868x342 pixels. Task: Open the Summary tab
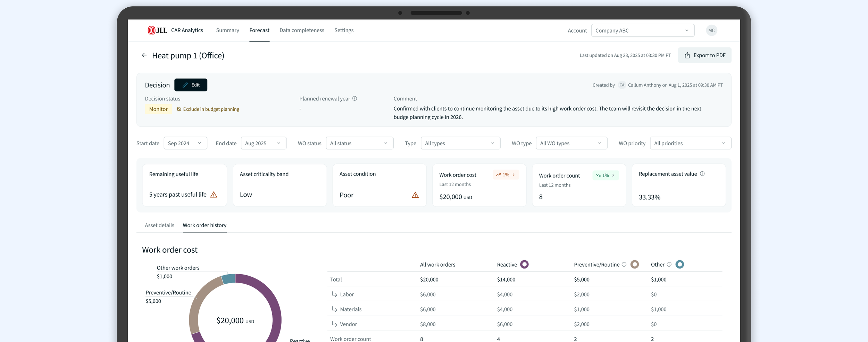227,30
